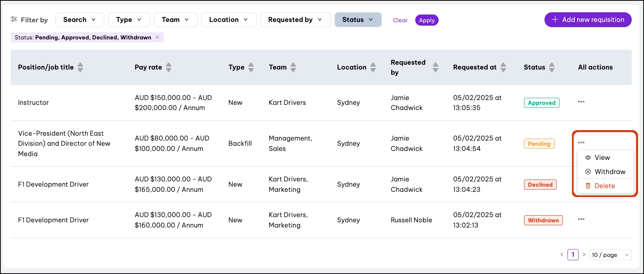Sort by Status column arrows
This screenshot has height=274, width=644.
pyautogui.click(x=552, y=67)
